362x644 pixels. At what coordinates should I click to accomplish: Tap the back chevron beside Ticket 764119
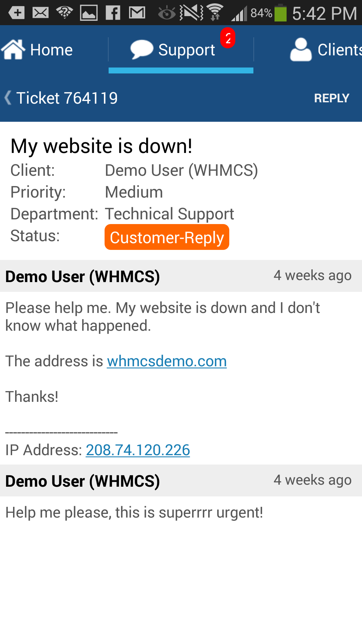(8, 98)
